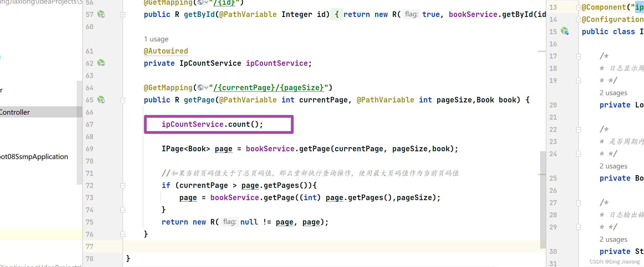This screenshot has height=267, width=644.
Task: Click the upper warning stripe marker in left editor
Action: click(542, 51)
